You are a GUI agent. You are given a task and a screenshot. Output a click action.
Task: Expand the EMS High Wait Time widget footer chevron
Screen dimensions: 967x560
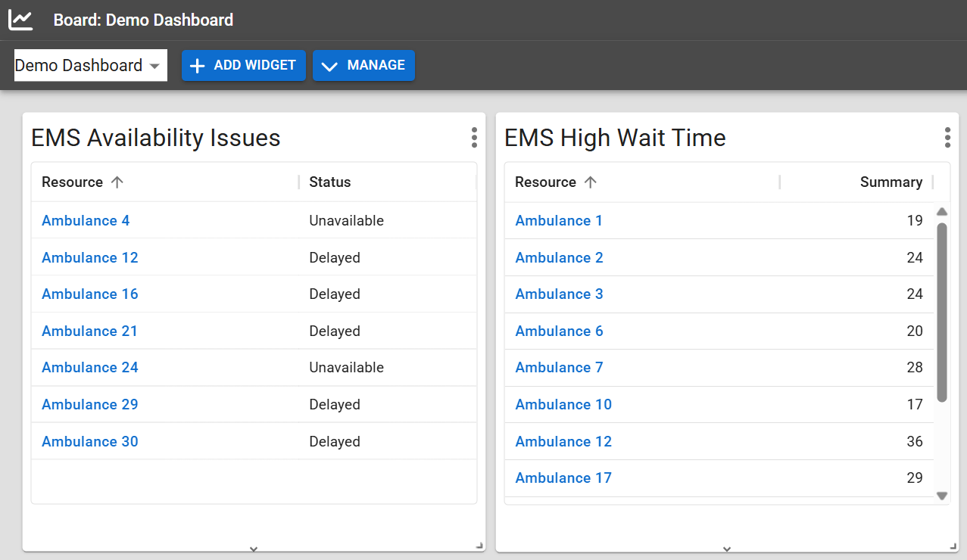click(x=727, y=549)
